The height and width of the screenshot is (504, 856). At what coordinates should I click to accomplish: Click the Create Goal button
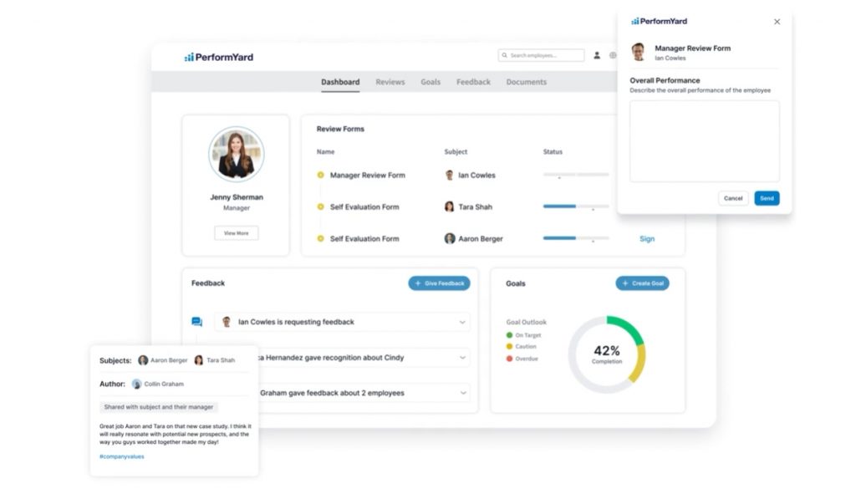click(x=643, y=283)
